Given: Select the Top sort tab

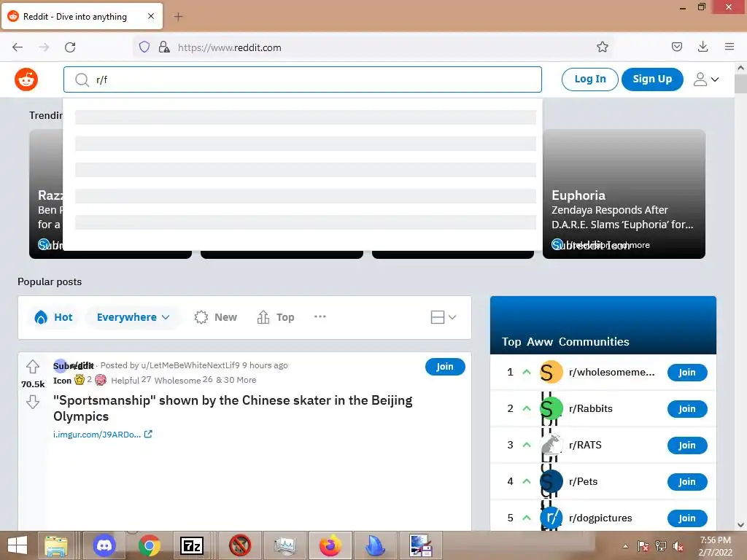Looking at the screenshot, I should [x=276, y=317].
